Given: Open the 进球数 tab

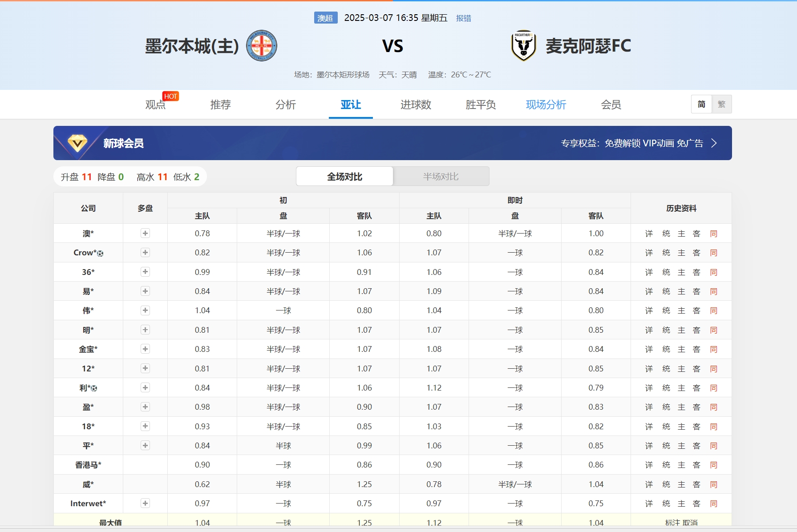Looking at the screenshot, I should [x=416, y=105].
